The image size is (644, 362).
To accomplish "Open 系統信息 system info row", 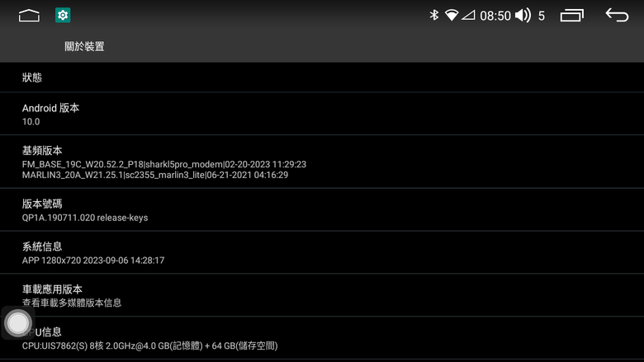I will click(x=322, y=252).
